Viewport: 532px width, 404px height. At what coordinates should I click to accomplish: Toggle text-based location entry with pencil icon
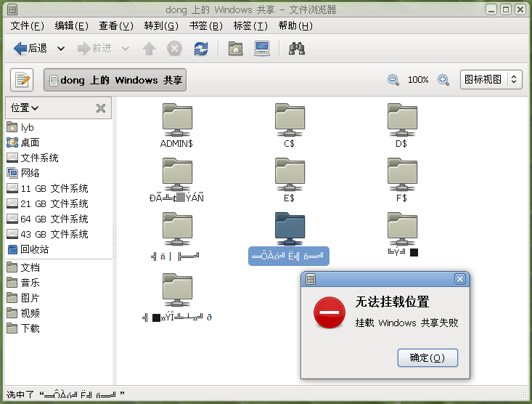(x=22, y=80)
